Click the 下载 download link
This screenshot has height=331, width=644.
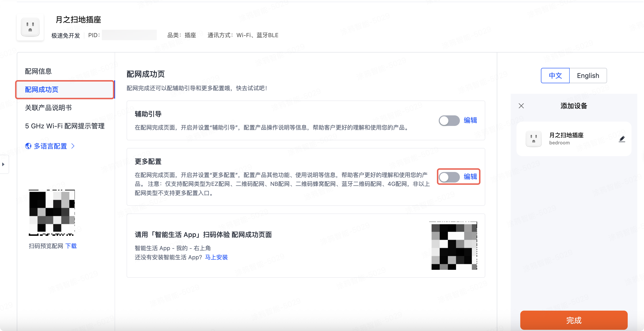tap(72, 246)
